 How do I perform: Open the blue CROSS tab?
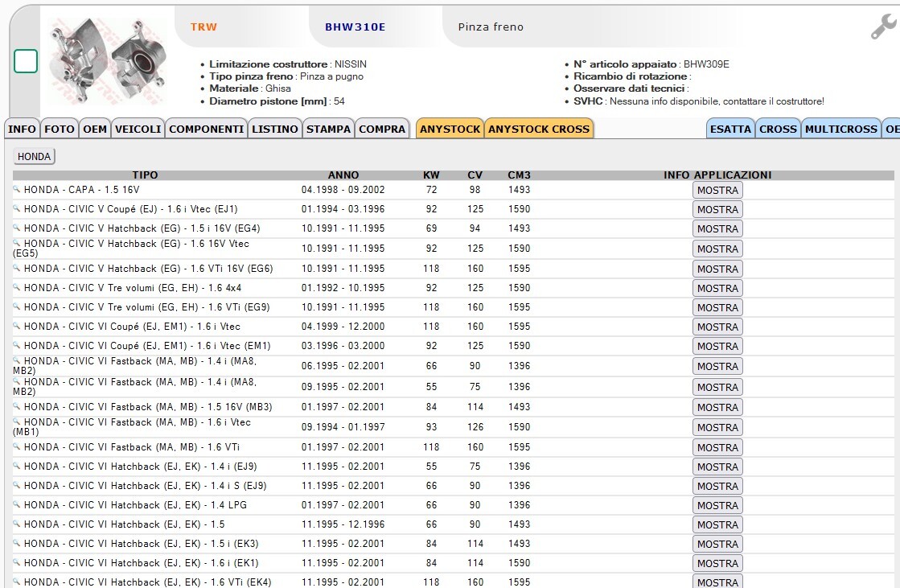coord(779,129)
